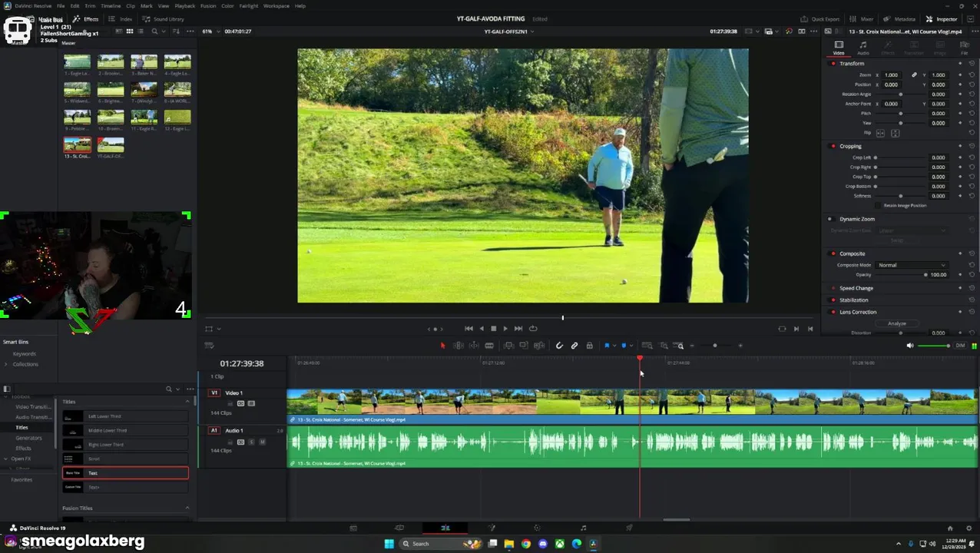Click the Detail Zoom icon

pos(664,346)
